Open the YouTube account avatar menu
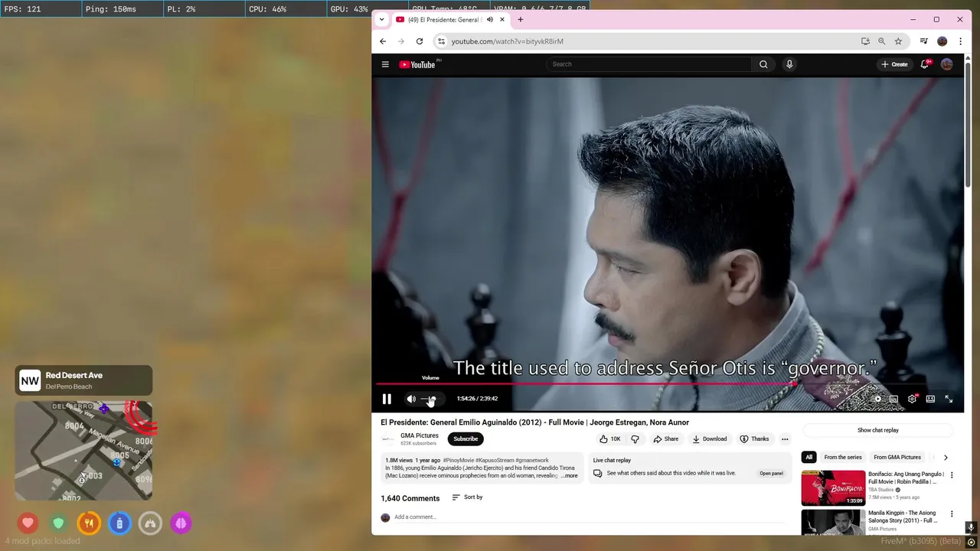The height and width of the screenshot is (551, 980). [947, 64]
